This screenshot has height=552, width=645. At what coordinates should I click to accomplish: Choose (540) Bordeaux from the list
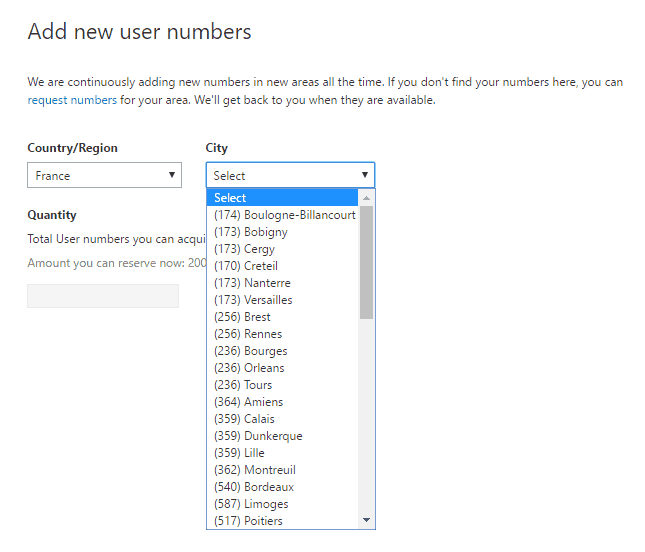[x=253, y=487]
